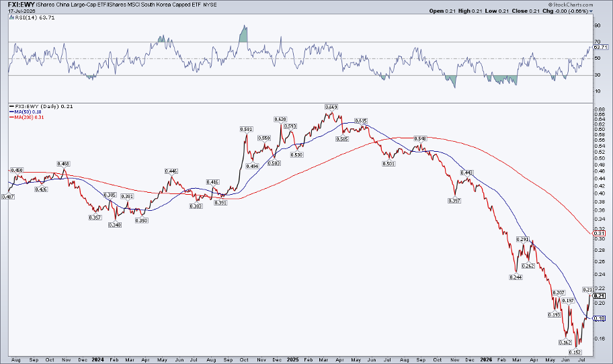Viewport: 613px width, 364px height.
Task: Click the 0.530 trough label
Action: click(296, 154)
